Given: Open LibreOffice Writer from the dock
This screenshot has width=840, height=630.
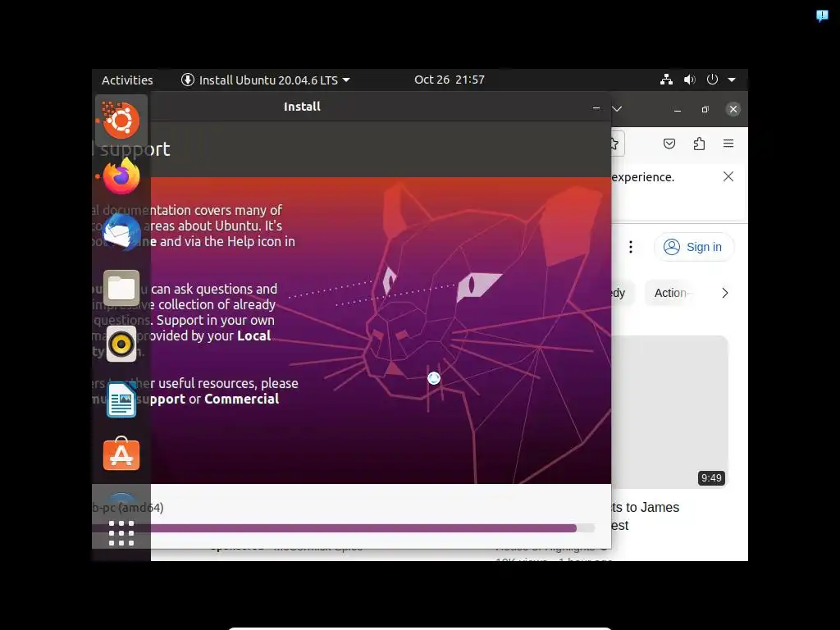Looking at the screenshot, I should point(121,399).
